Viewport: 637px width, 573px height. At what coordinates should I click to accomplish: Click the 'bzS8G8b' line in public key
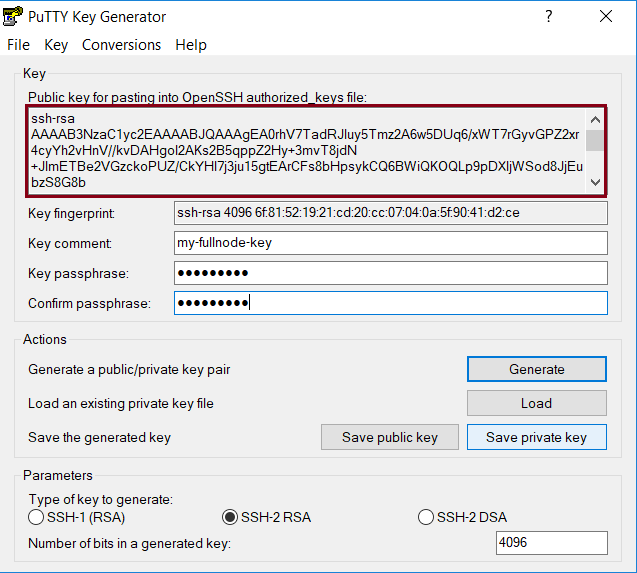click(58, 182)
